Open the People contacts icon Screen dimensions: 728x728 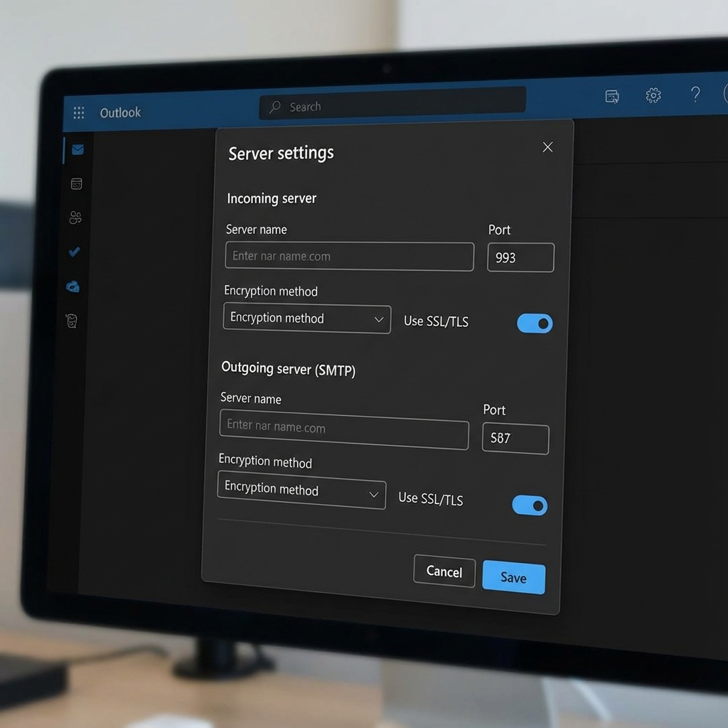pos(75,218)
